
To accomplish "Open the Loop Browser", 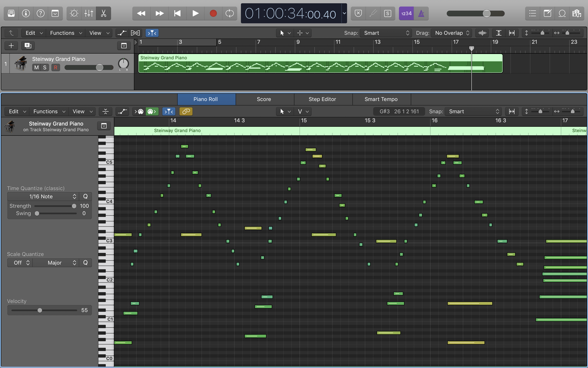I will (x=562, y=13).
